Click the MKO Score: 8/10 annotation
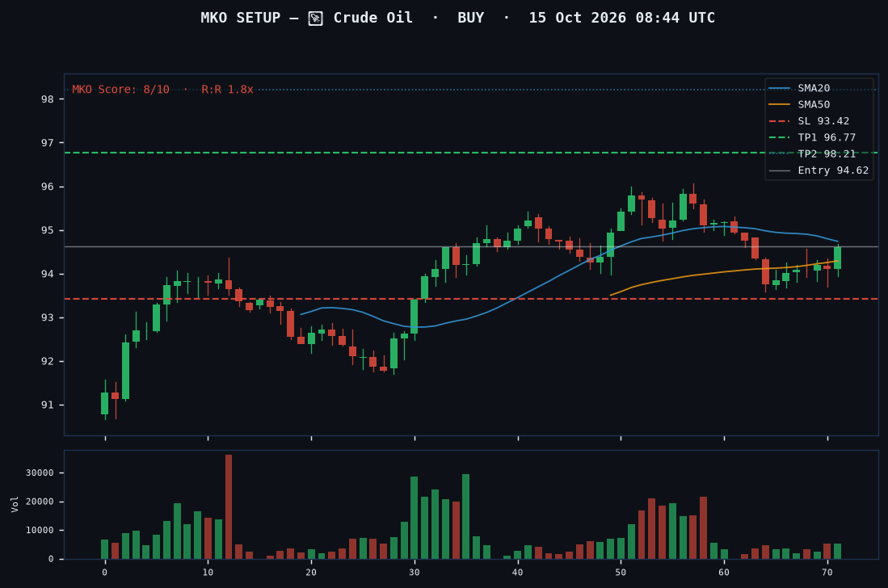The height and width of the screenshot is (588, 888). (120, 90)
